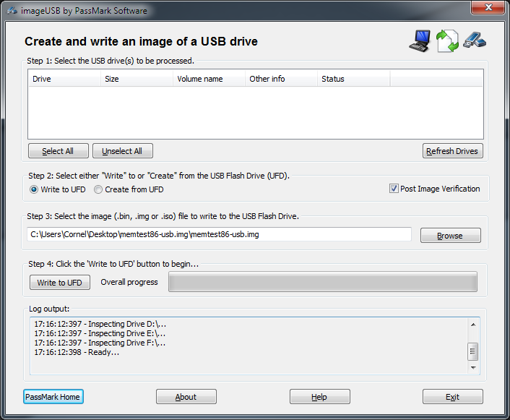This screenshot has width=510, height=420.
Task: Click the log line '17:16:12:398 - Ready...'
Action: [77, 352]
